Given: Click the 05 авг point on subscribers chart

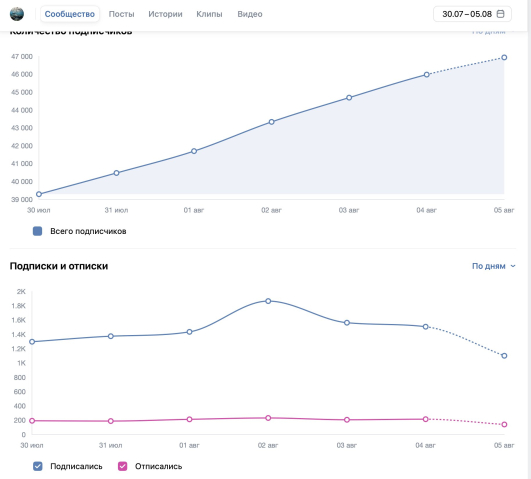Looking at the screenshot, I should tap(504, 58).
